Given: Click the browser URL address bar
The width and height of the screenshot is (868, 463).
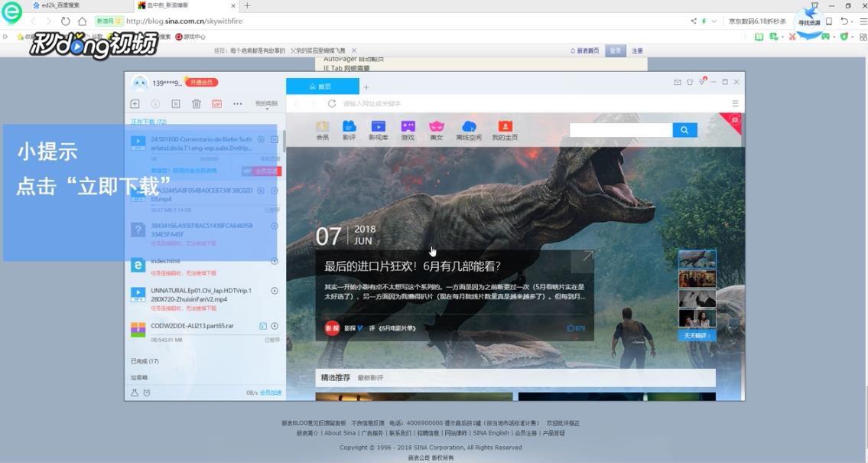Looking at the screenshot, I should point(388,21).
